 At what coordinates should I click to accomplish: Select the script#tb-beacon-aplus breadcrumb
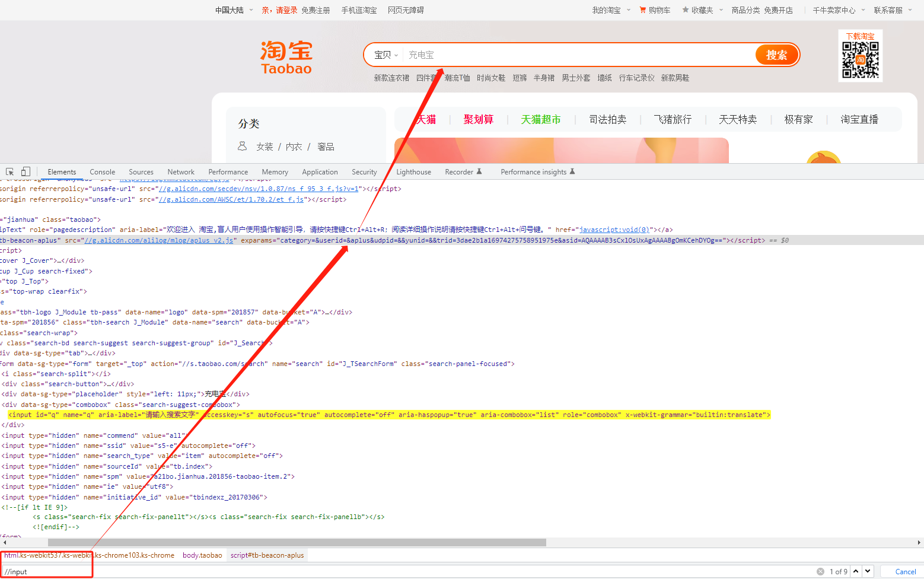(267, 555)
